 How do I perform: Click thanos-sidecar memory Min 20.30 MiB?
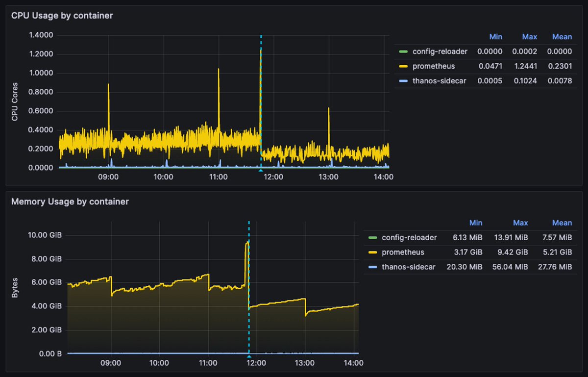[x=465, y=267]
